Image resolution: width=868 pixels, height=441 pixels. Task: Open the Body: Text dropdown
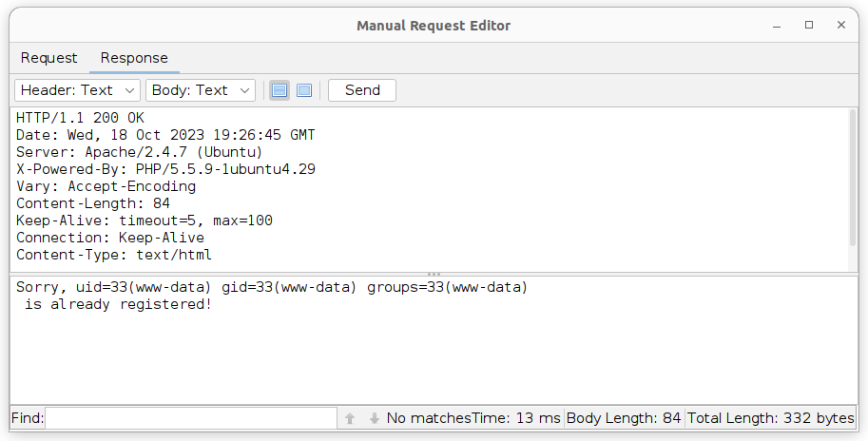(201, 90)
